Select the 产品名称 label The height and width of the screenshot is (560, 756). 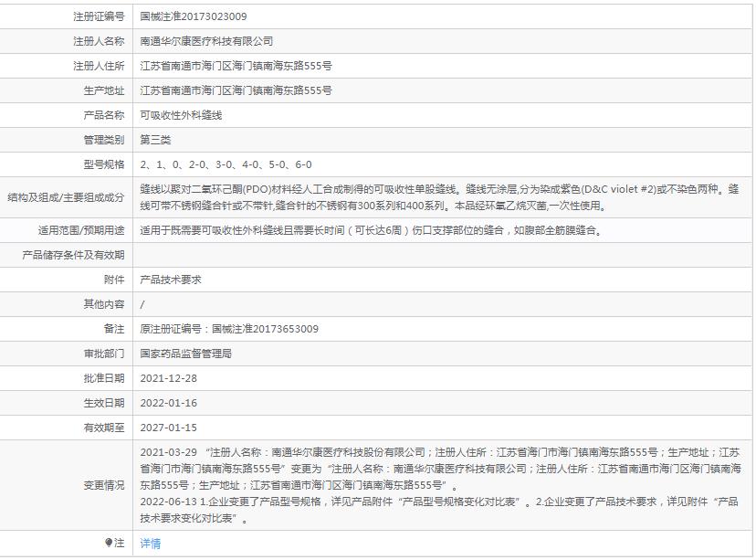104,115
